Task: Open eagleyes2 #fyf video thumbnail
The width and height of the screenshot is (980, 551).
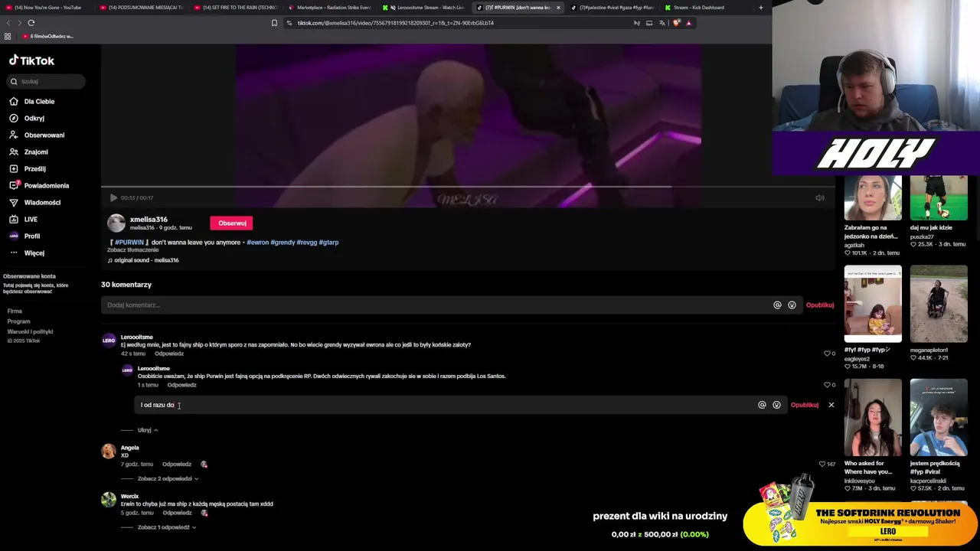Action: coord(873,304)
